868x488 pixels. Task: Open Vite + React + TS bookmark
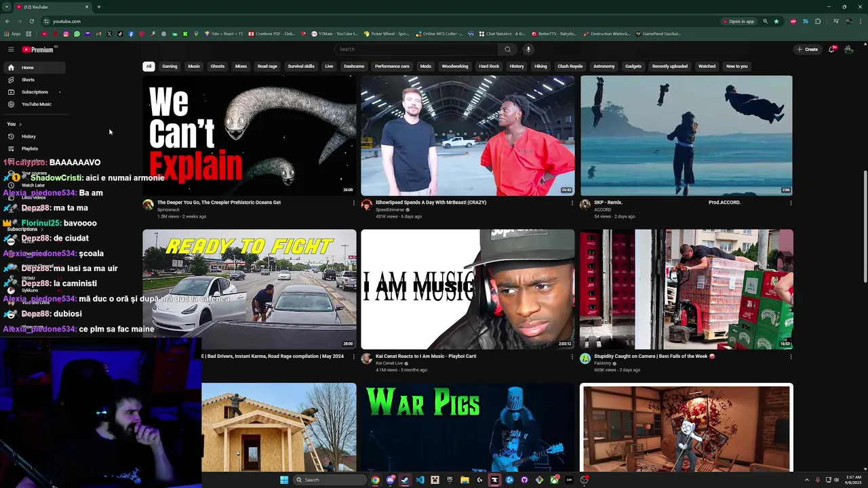coord(224,34)
